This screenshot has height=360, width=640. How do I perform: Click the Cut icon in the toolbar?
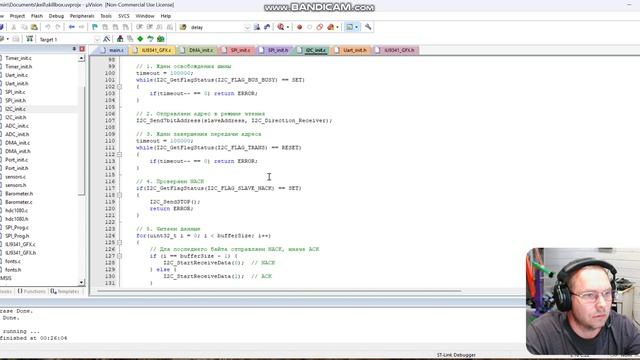pyautogui.click(x=13, y=27)
